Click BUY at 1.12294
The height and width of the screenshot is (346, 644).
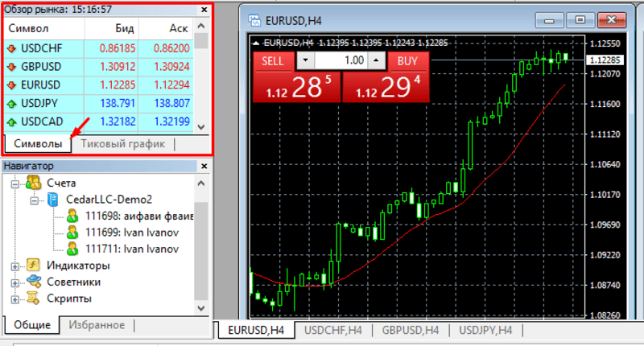point(386,87)
